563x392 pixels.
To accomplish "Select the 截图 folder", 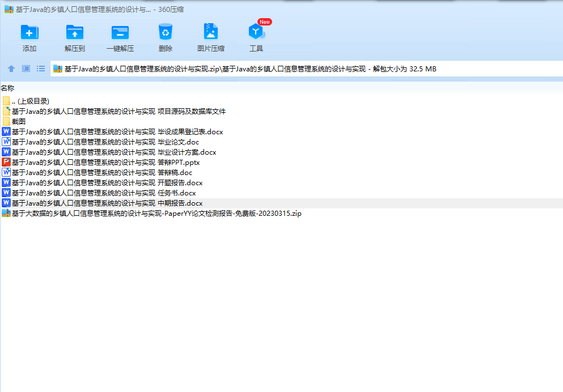I will (x=281, y=122).
